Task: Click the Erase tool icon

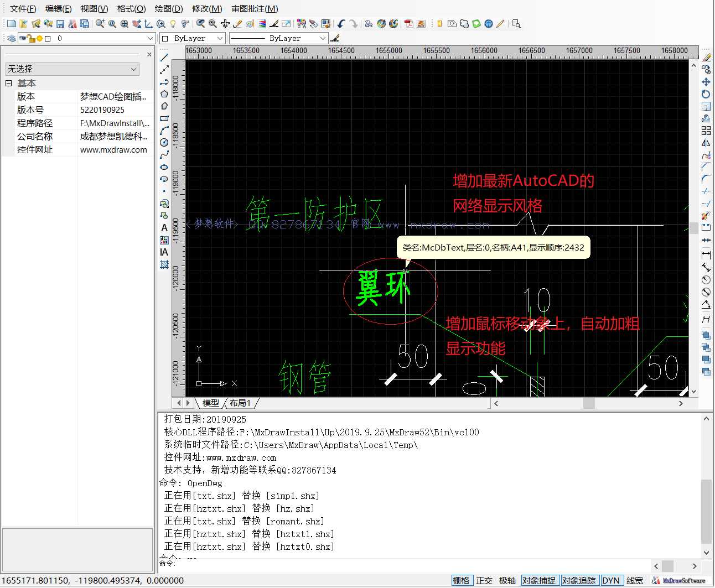Action: coord(706,58)
